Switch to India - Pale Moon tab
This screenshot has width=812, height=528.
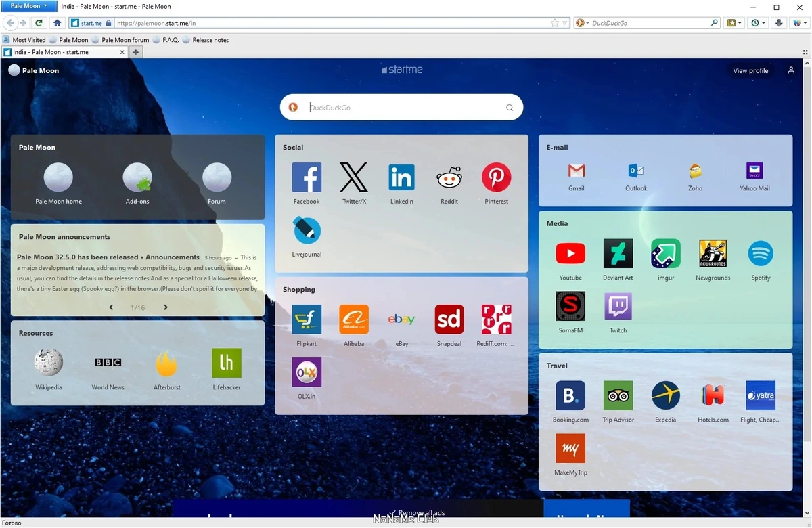tap(66, 52)
